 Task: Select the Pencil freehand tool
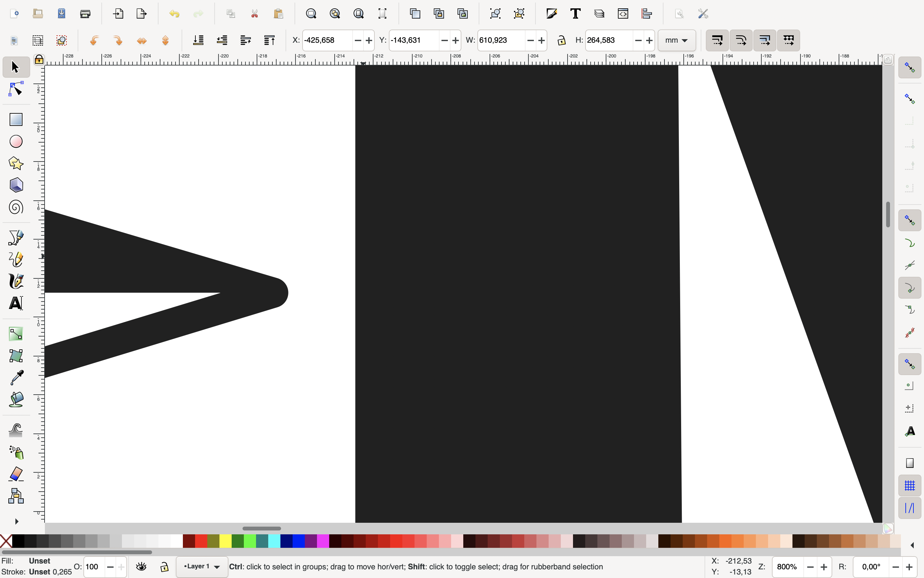(x=16, y=259)
